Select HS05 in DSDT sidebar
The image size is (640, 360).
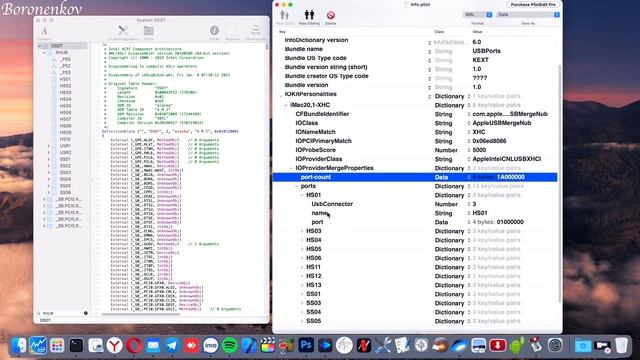[x=65, y=106]
